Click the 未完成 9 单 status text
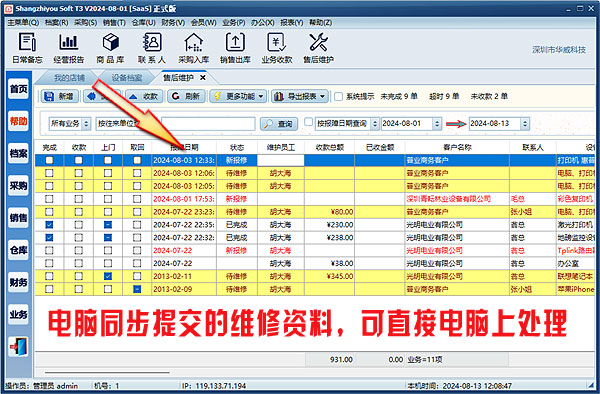Image resolution: width=600 pixels, height=394 pixels. click(399, 96)
